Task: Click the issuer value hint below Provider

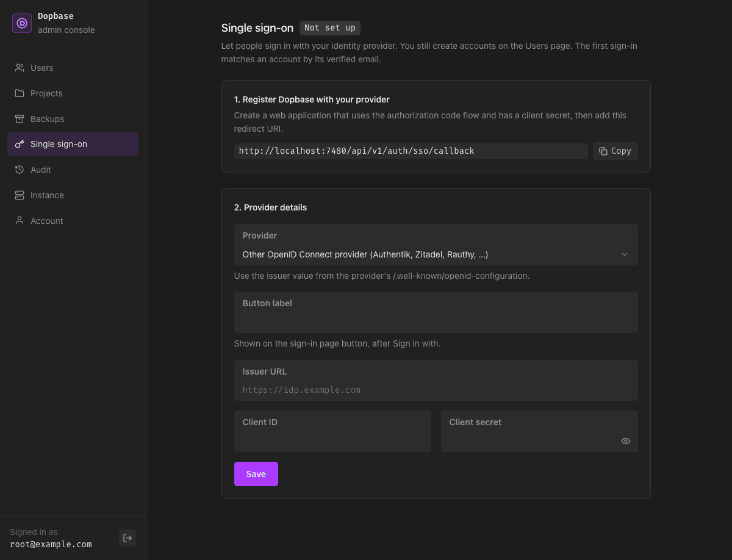Action: click(x=382, y=276)
